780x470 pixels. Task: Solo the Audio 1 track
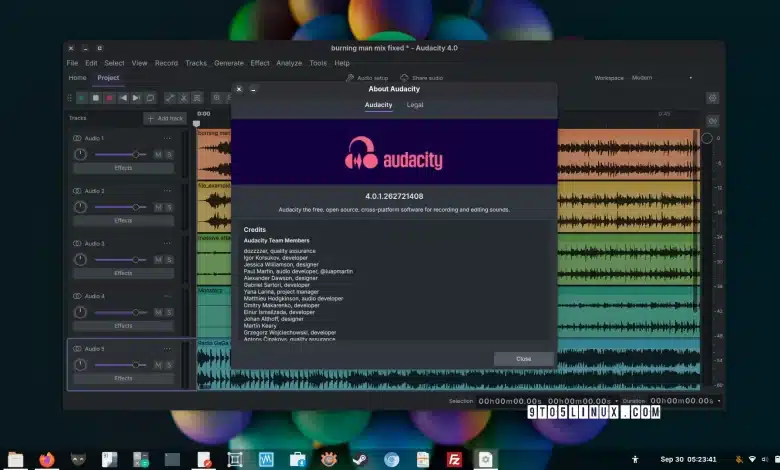pos(169,155)
